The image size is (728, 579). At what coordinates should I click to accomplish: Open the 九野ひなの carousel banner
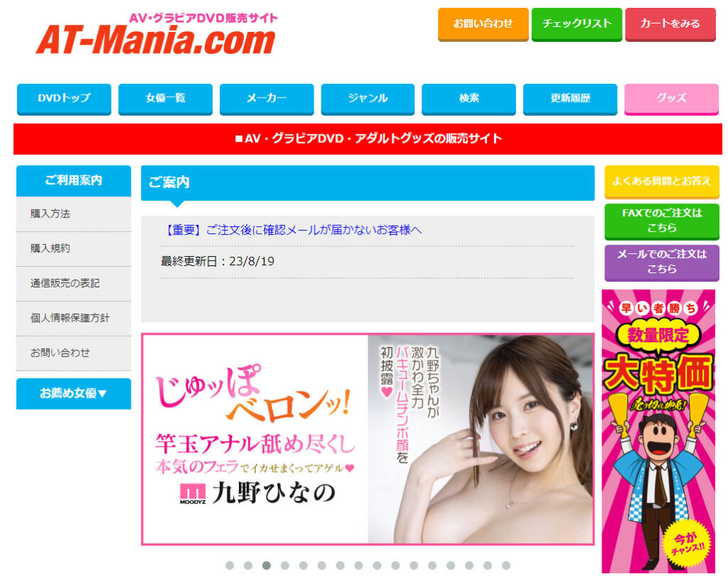click(x=368, y=439)
